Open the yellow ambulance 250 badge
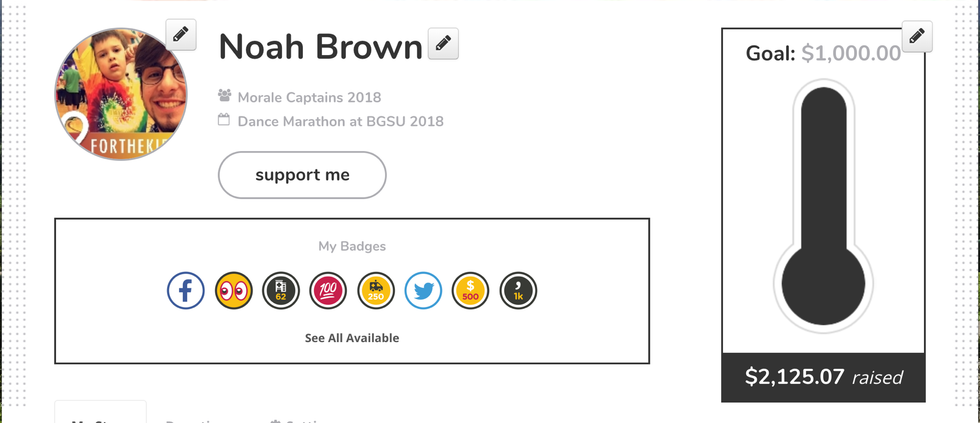980x423 pixels. tap(377, 291)
